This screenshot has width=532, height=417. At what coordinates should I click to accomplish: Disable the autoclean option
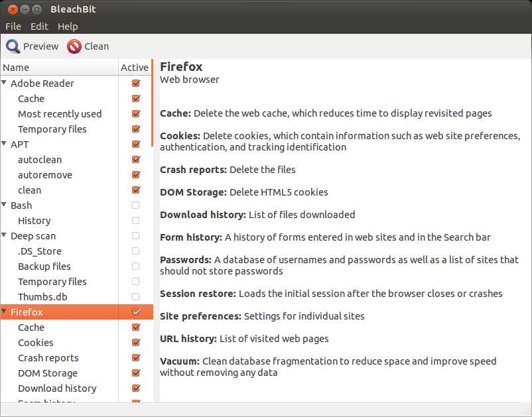pyautogui.click(x=136, y=159)
